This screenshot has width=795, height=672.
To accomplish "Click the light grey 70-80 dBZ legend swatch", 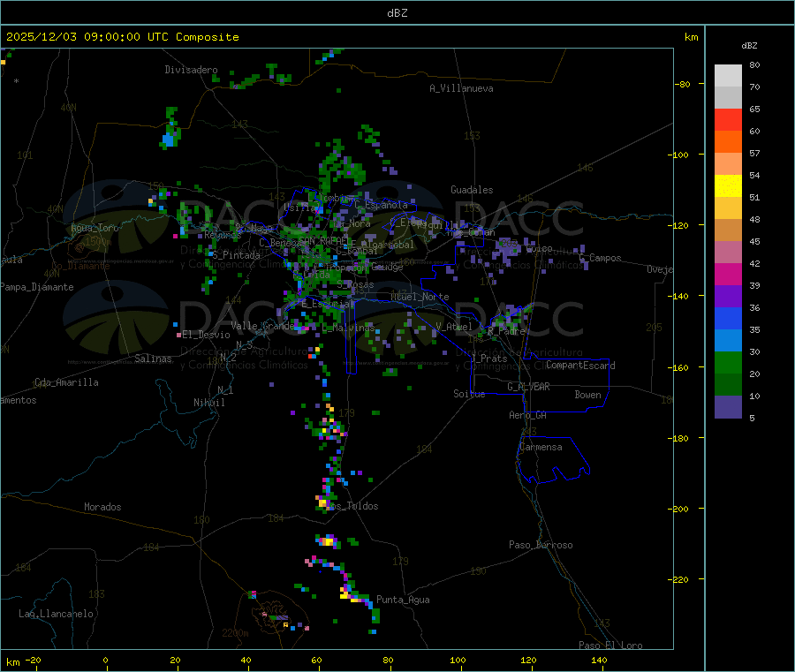I will click(x=728, y=76).
